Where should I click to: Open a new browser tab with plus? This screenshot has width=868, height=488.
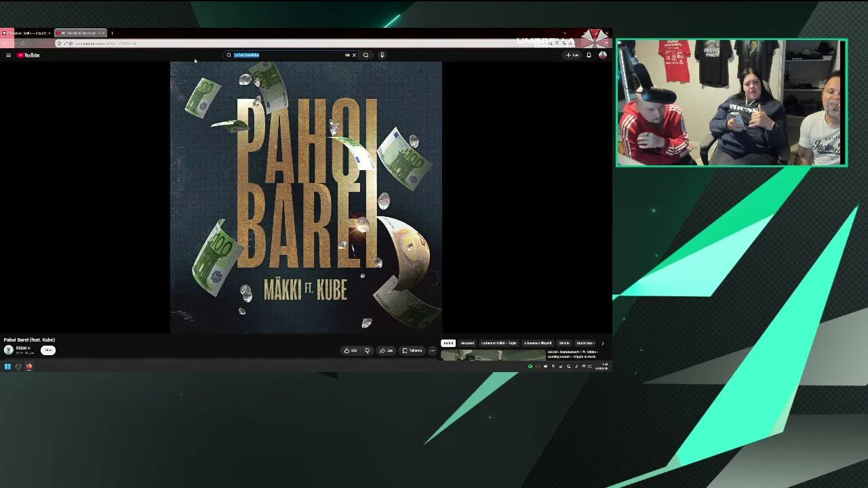click(113, 33)
